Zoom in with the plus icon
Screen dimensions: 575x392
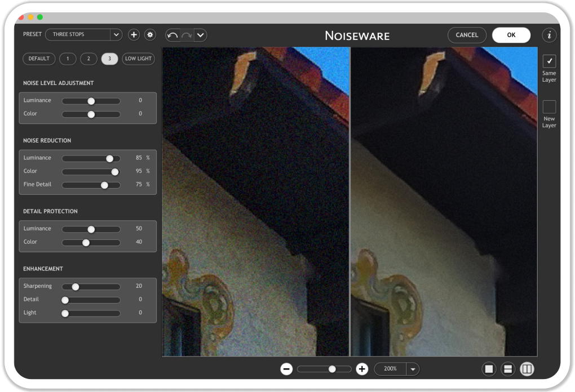(x=362, y=369)
